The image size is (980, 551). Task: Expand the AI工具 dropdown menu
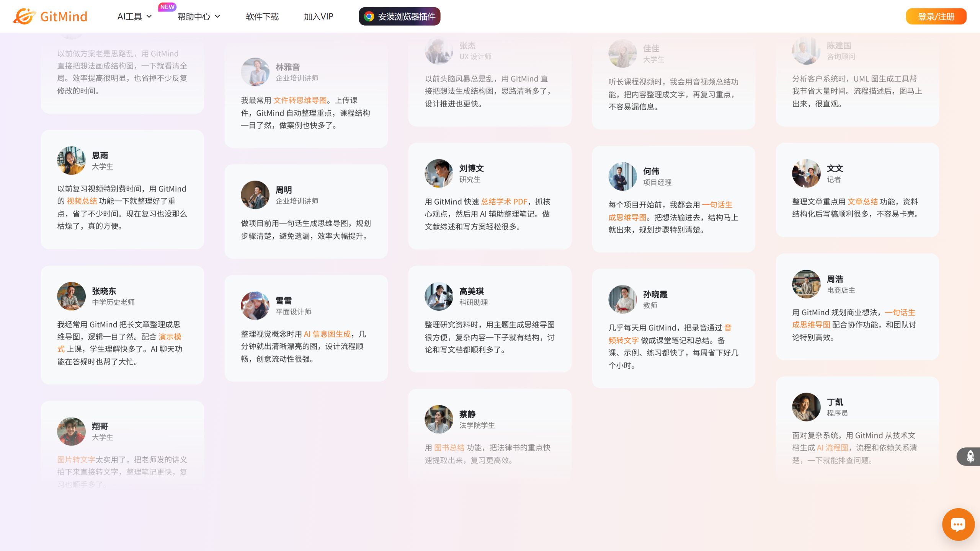click(x=134, y=16)
